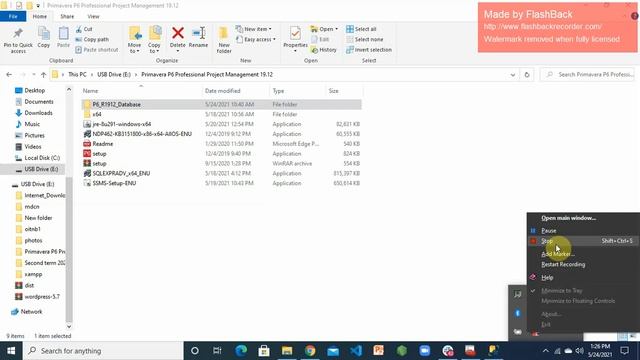640x360 pixels.
Task: Click This PC in address bar
Action: tap(77, 75)
